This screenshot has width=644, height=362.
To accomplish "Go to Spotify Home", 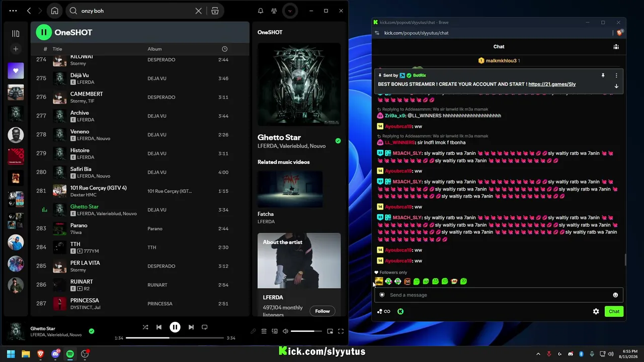I will (x=54, y=11).
